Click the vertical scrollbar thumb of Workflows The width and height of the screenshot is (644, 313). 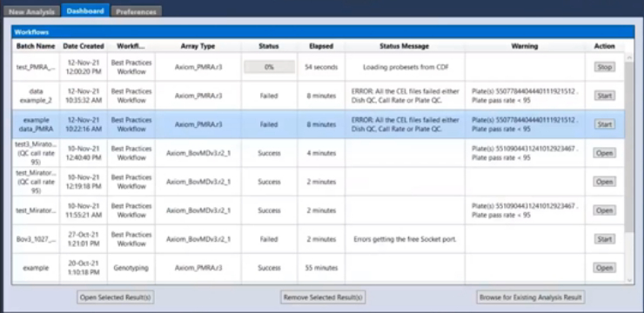[629, 148]
